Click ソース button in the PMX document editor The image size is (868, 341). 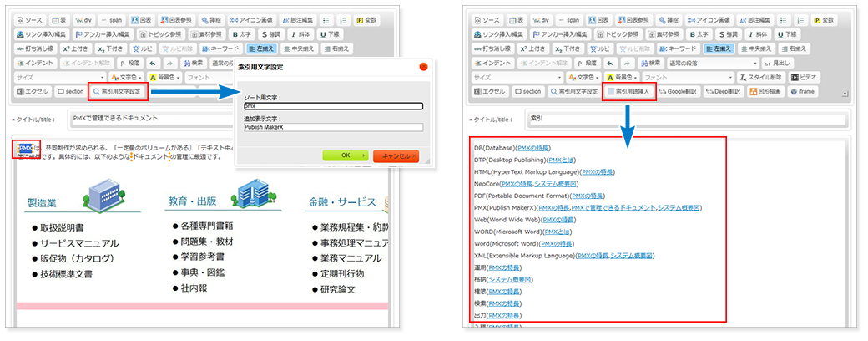point(31,20)
